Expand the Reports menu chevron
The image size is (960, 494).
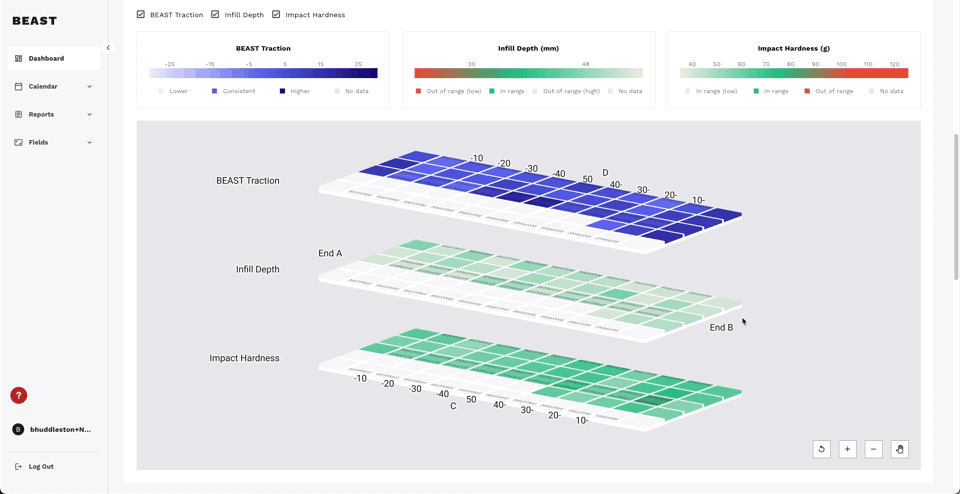[89, 114]
